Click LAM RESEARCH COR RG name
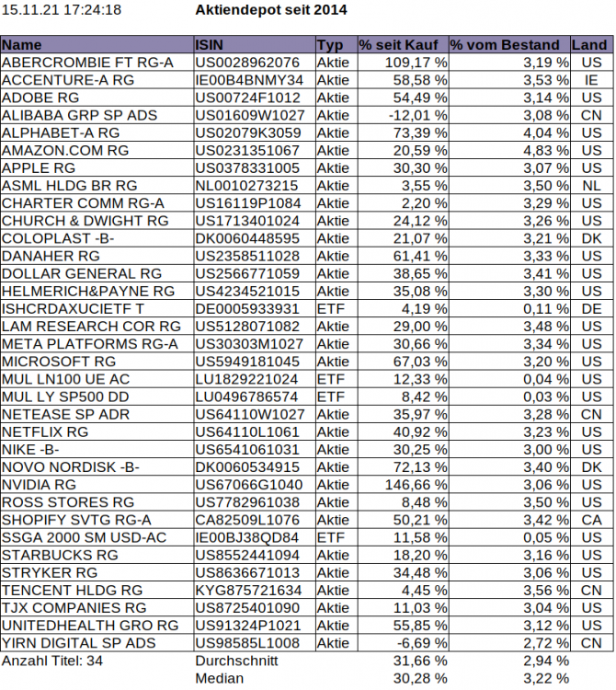This screenshot has width=616, height=690. 97,327
